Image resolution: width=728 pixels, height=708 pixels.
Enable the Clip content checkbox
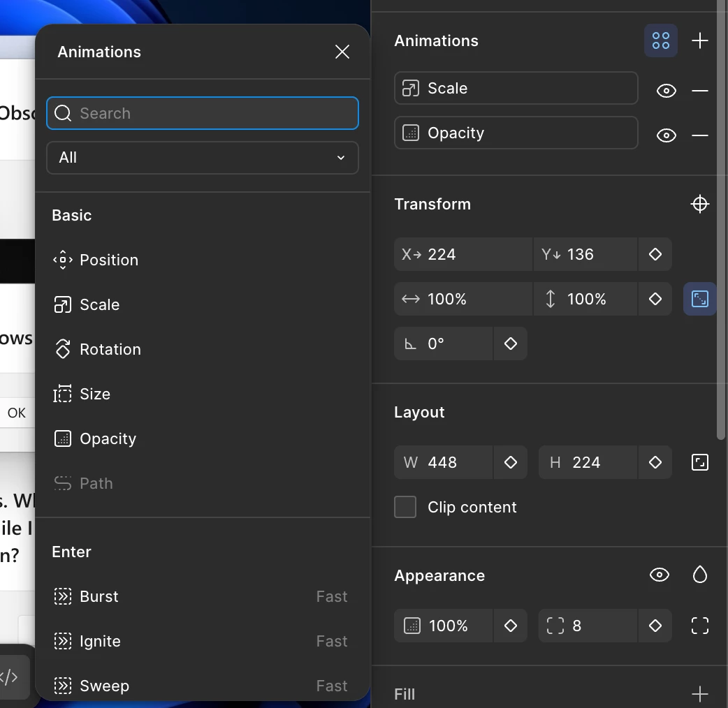click(405, 507)
